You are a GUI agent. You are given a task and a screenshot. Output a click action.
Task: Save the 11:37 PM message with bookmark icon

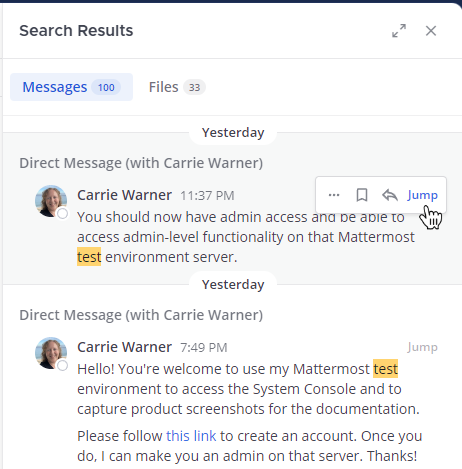point(362,195)
